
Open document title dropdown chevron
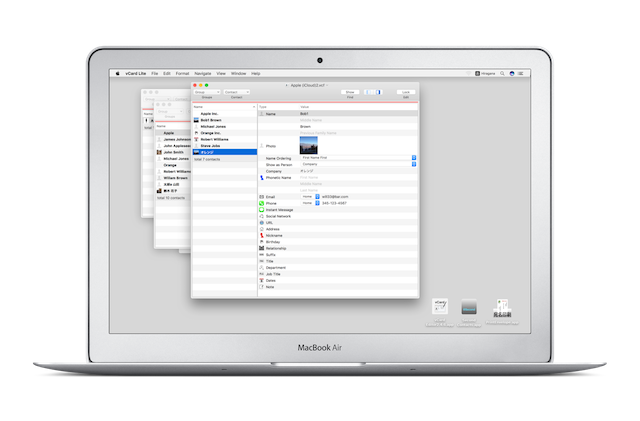[327, 85]
